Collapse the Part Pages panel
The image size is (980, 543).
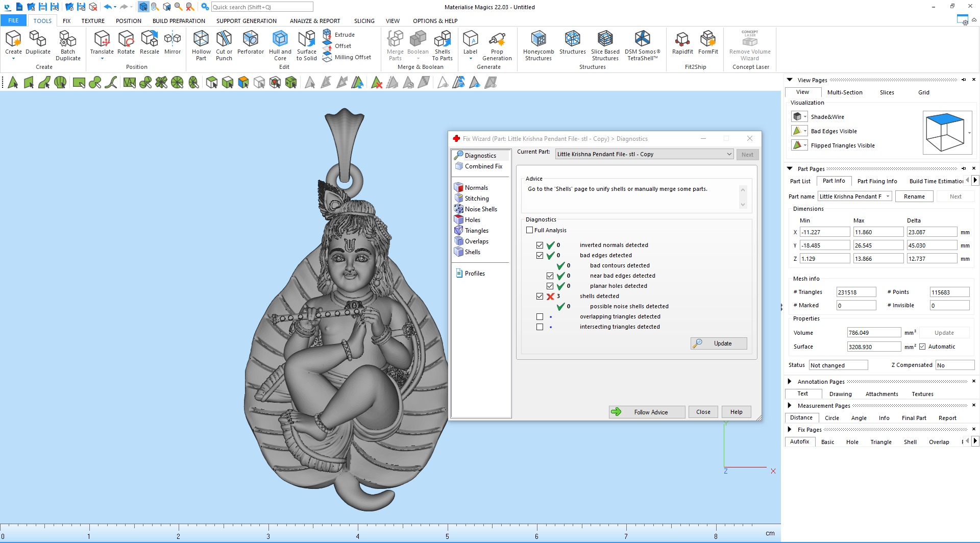coord(790,168)
